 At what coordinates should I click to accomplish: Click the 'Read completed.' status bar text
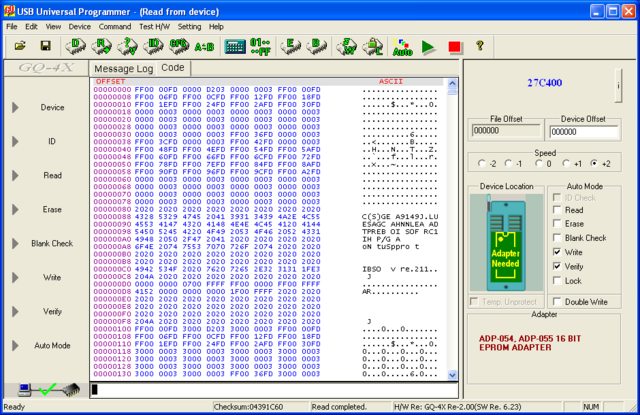click(339, 407)
